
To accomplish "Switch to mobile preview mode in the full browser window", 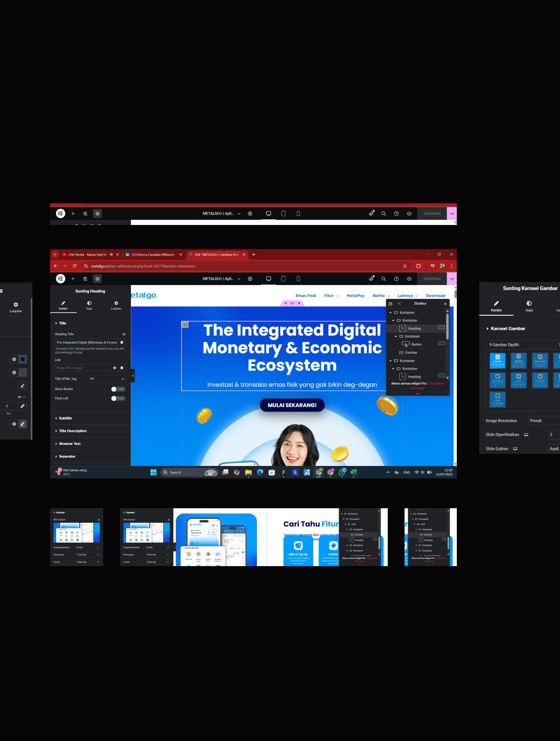I will (x=298, y=279).
